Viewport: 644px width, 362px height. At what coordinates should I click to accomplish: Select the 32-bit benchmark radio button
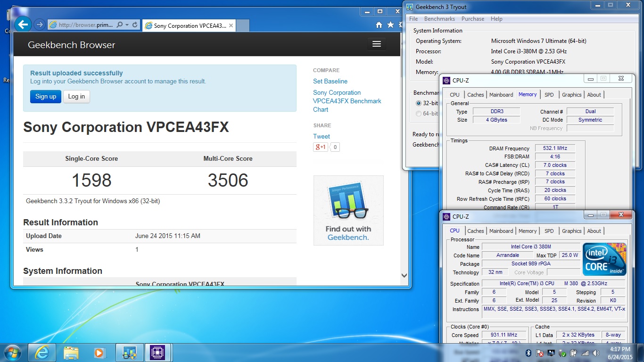[419, 103]
